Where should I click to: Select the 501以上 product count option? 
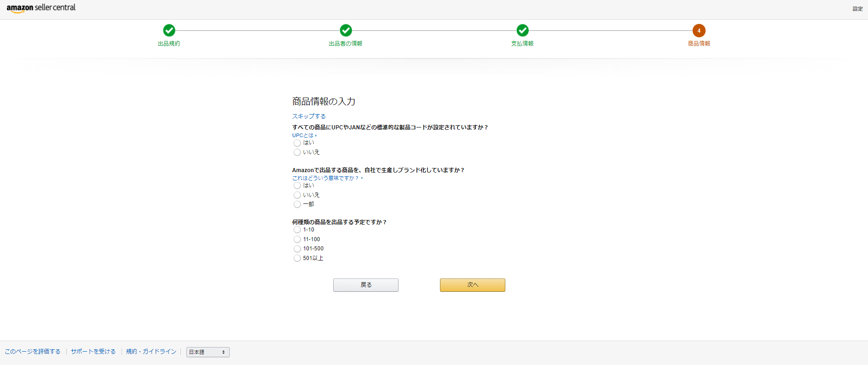(x=297, y=258)
